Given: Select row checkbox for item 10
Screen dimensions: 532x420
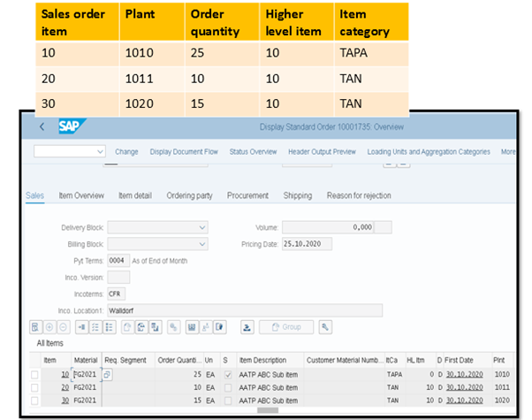Looking at the screenshot, I should [x=35, y=375].
